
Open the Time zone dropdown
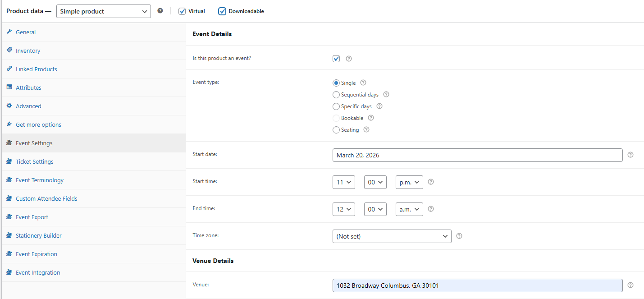click(392, 236)
